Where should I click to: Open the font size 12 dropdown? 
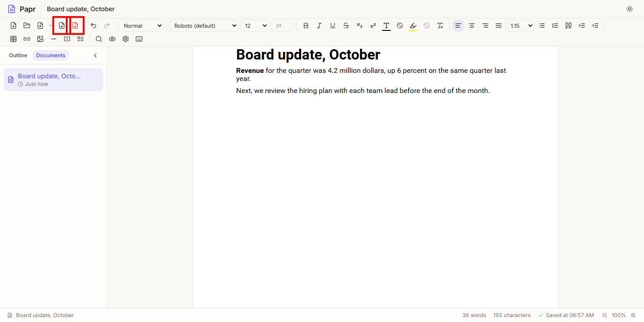254,25
